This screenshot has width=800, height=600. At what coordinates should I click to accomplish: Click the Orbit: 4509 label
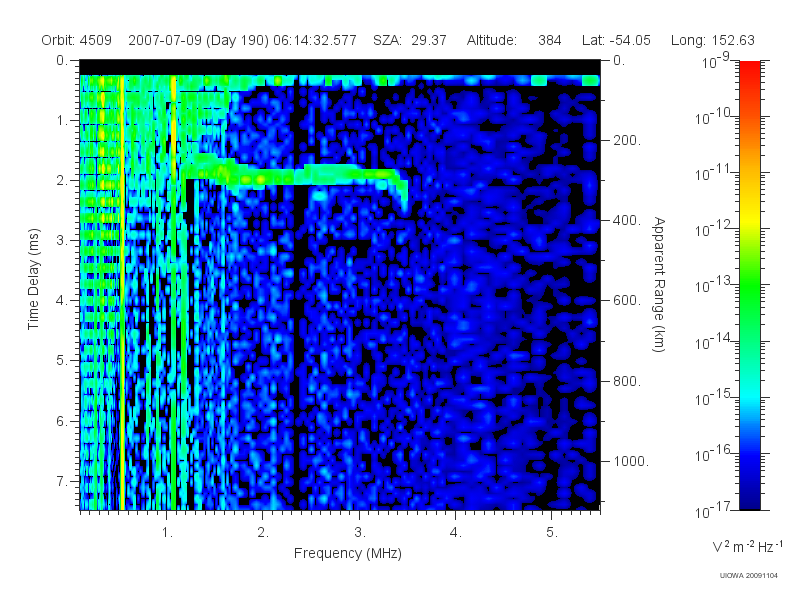[x=77, y=40]
